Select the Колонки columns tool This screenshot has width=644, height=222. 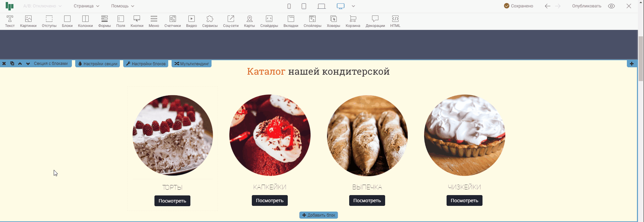[x=85, y=21]
